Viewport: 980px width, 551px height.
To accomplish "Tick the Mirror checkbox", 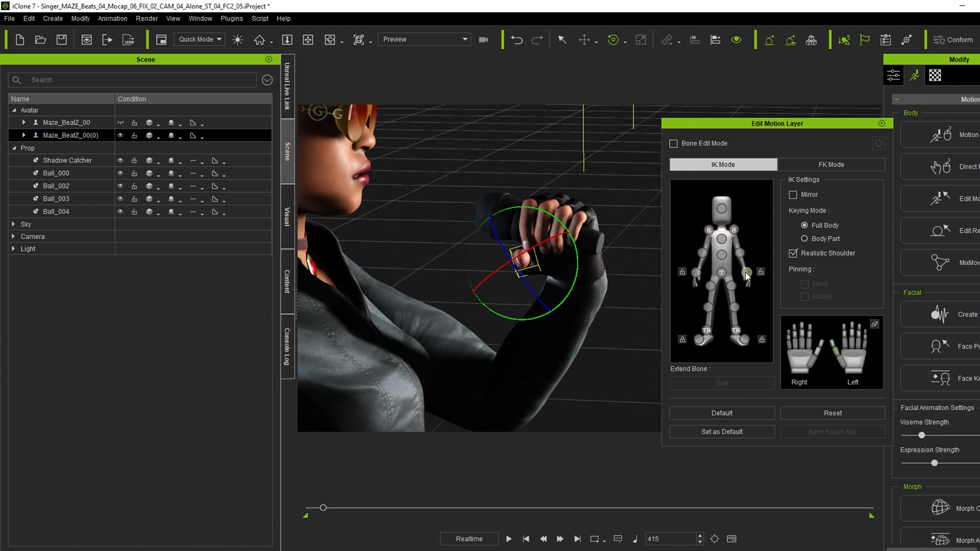I will tap(793, 195).
